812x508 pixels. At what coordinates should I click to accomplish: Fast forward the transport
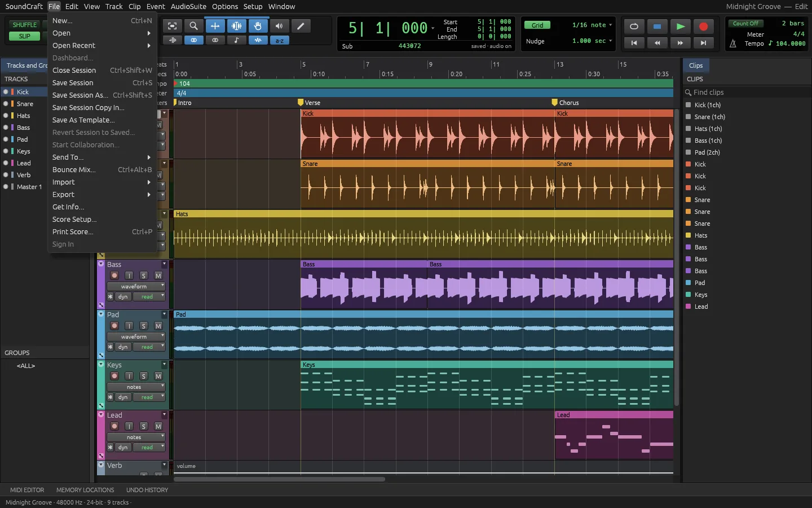point(680,42)
